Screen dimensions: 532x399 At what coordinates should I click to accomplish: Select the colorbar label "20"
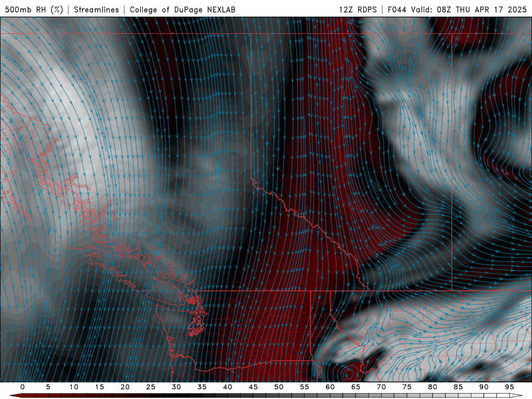125,387
